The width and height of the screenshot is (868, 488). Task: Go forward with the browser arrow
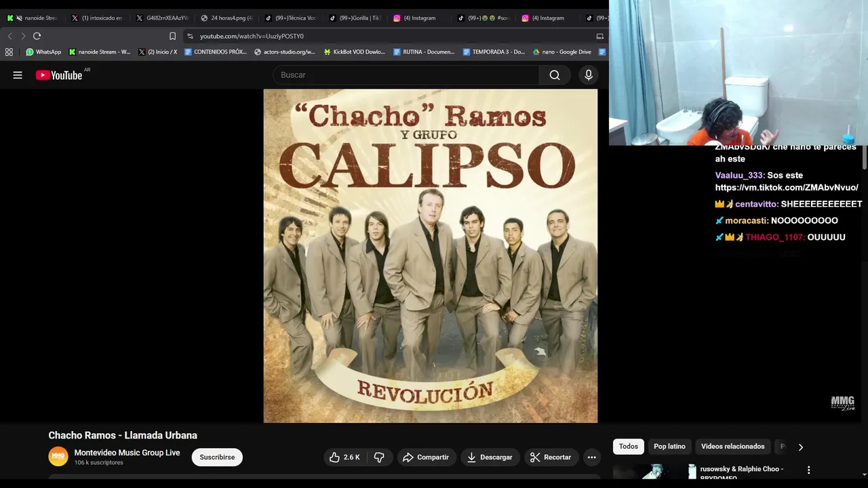pyautogui.click(x=23, y=36)
